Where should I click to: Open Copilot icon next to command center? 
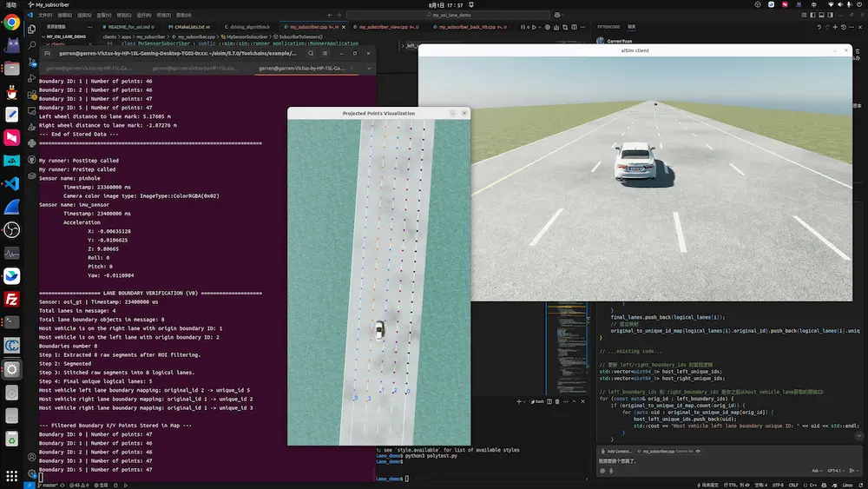click(557, 15)
